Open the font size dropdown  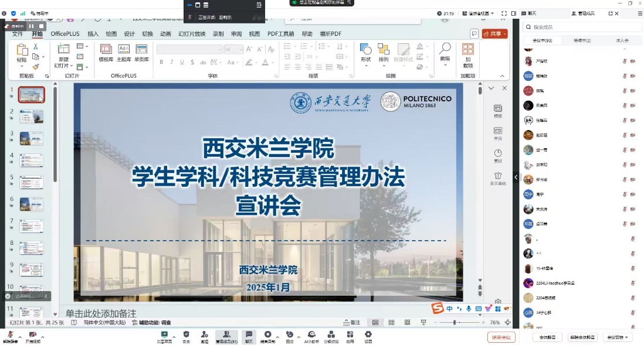coord(240,50)
